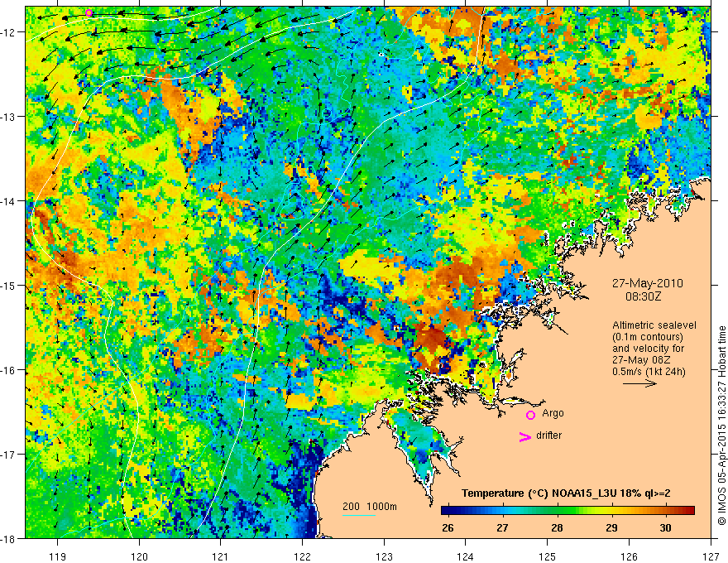The height and width of the screenshot is (563, 728).
Task: Click the 0.5m/s velocity scale arrow
Action: (639, 383)
